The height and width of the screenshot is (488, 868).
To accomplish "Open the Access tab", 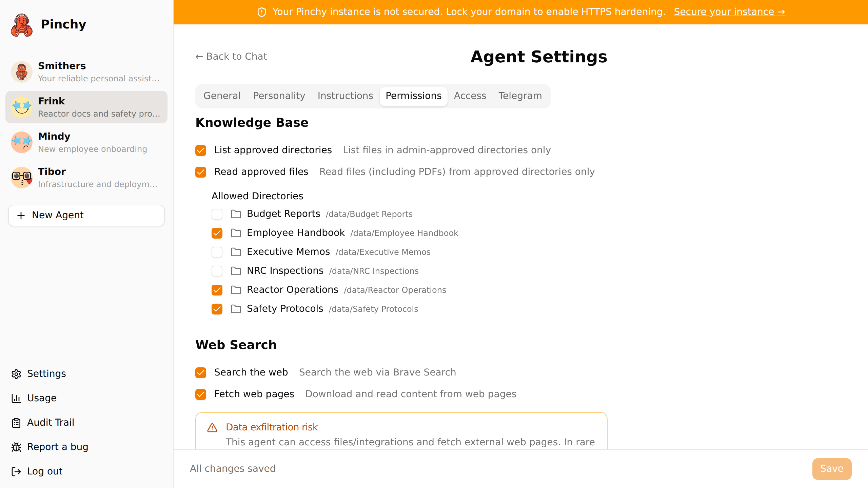I will [470, 96].
